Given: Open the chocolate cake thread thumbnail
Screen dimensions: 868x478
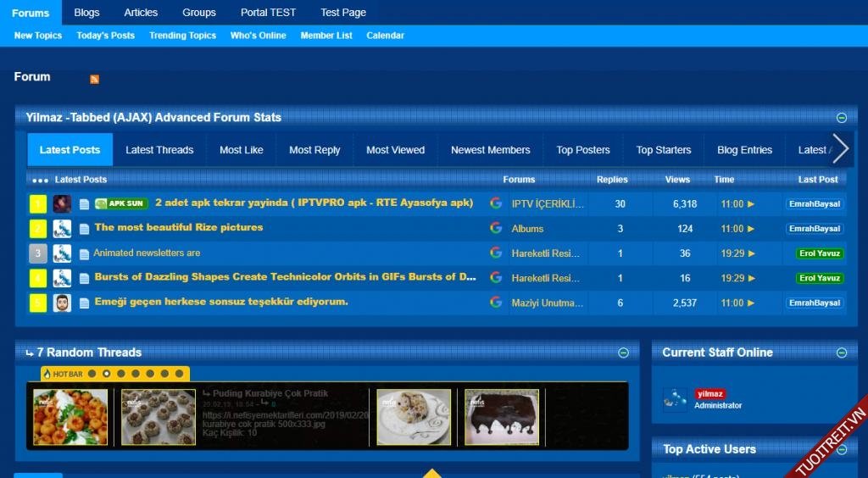Looking at the screenshot, I should coord(502,417).
